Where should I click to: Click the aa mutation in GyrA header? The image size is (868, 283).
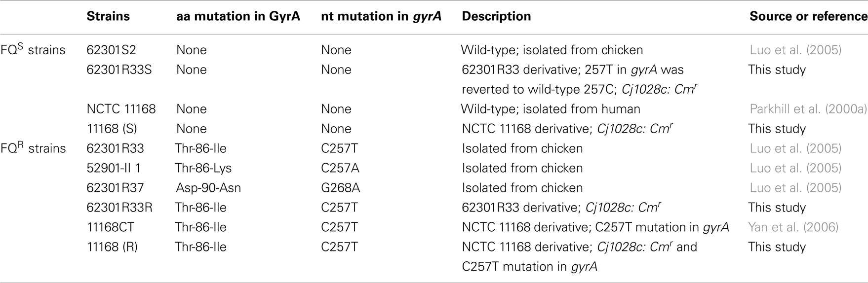tap(238, 16)
